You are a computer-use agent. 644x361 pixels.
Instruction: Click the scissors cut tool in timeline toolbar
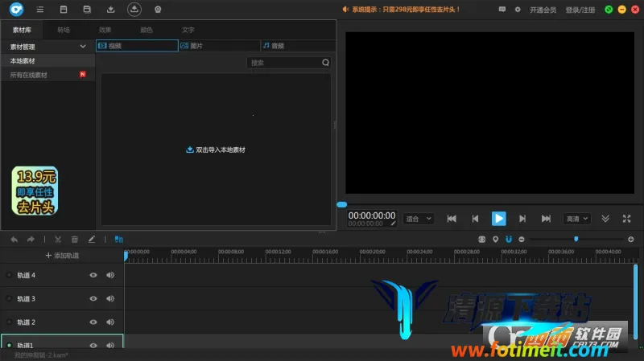(x=58, y=239)
